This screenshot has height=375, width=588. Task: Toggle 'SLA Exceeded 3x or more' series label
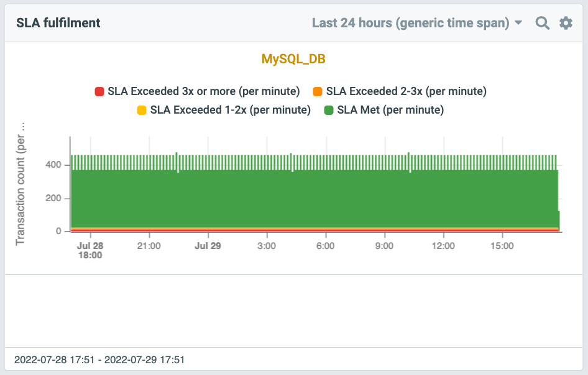point(203,91)
